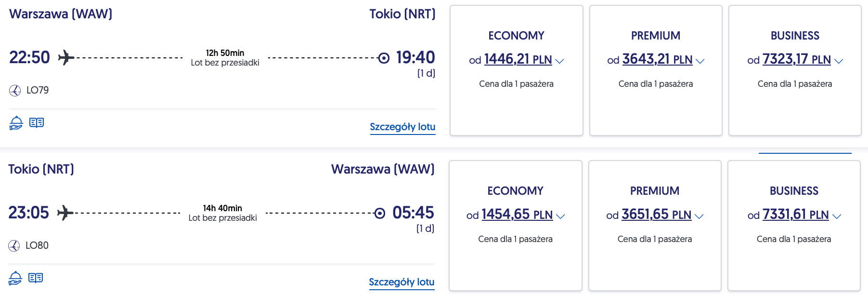Click the arrival marker next to 19:40
Viewport: 868px width, 296px height.
384,58
